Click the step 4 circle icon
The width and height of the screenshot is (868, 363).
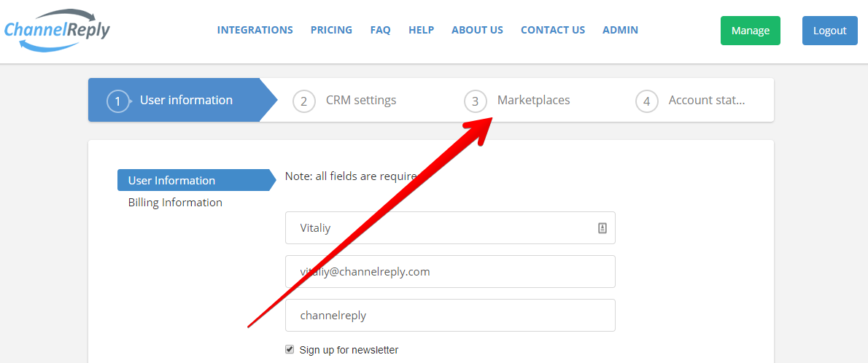646,101
